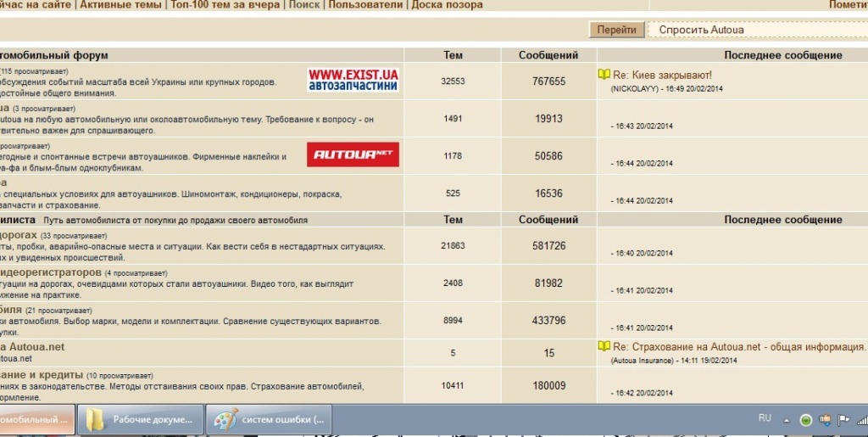This screenshot has height=437, width=868.
Task: Visit the "Доска позора" page
Action: click(x=447, y=5)
